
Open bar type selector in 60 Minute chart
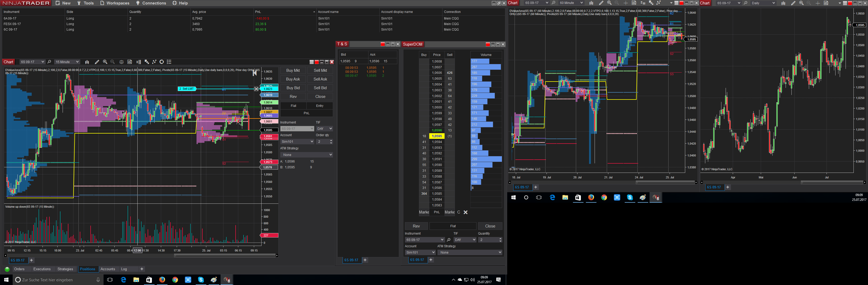tap(591, 3)
